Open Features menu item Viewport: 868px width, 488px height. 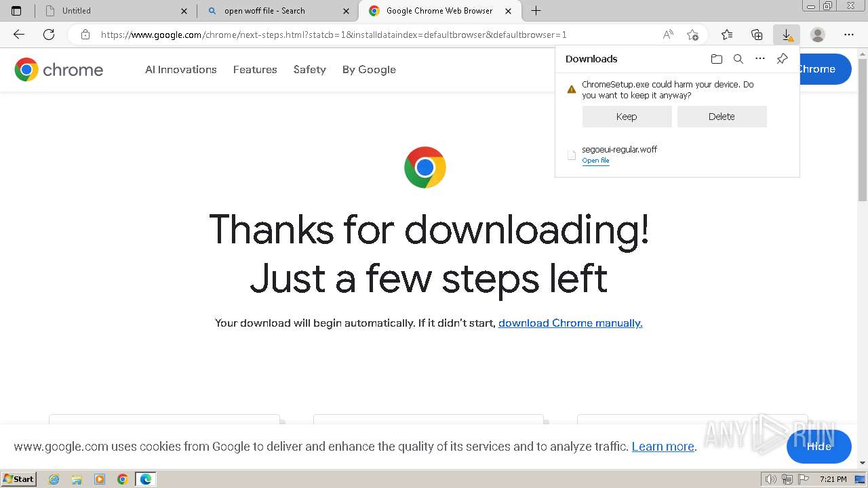pyautogui.click(x=255, y=69)
